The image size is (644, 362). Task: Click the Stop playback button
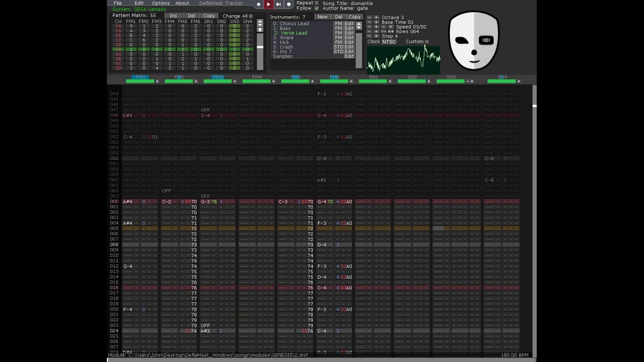click(259, 4)
